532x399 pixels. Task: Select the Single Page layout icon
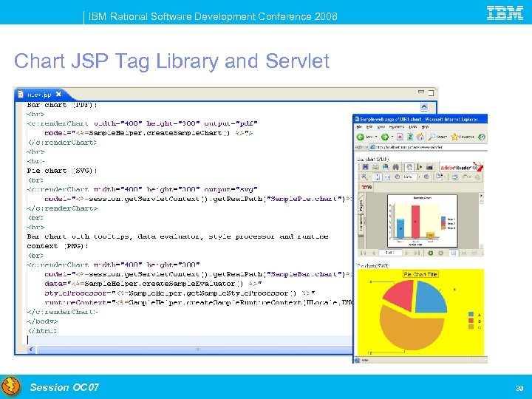point(454,253)
